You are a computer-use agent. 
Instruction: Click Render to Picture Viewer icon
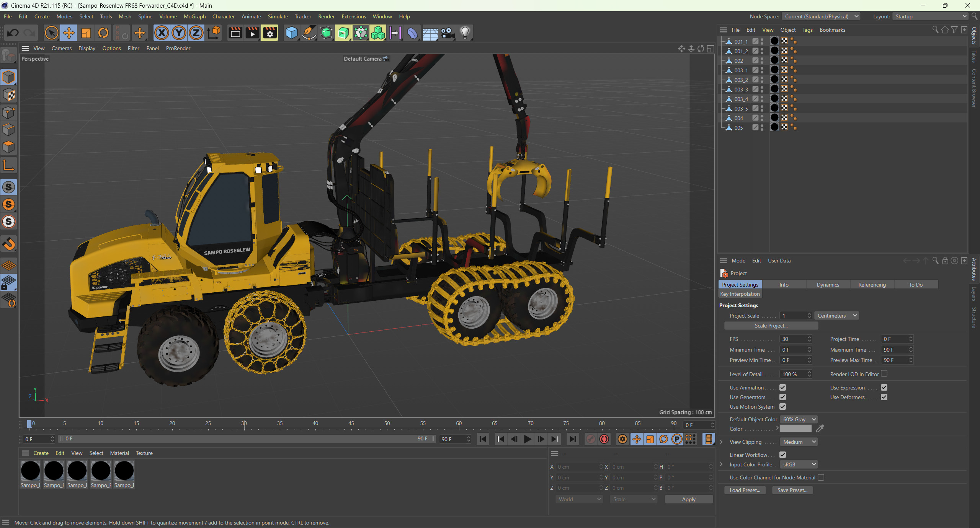252,33
